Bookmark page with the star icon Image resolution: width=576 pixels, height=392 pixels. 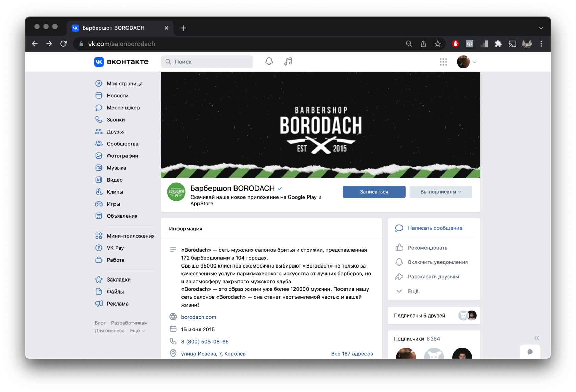[x=437, y=44]
